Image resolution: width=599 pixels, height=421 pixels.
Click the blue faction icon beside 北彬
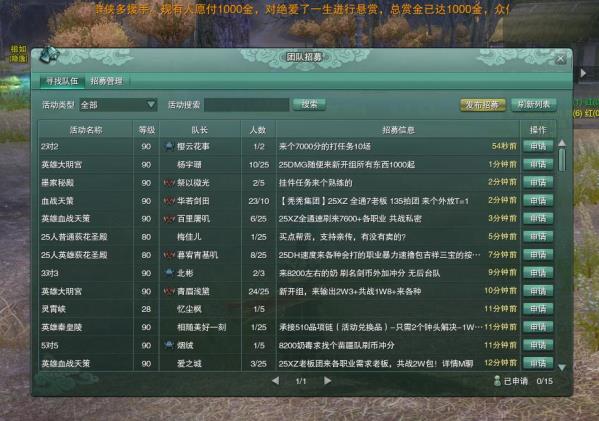point(168,273)
